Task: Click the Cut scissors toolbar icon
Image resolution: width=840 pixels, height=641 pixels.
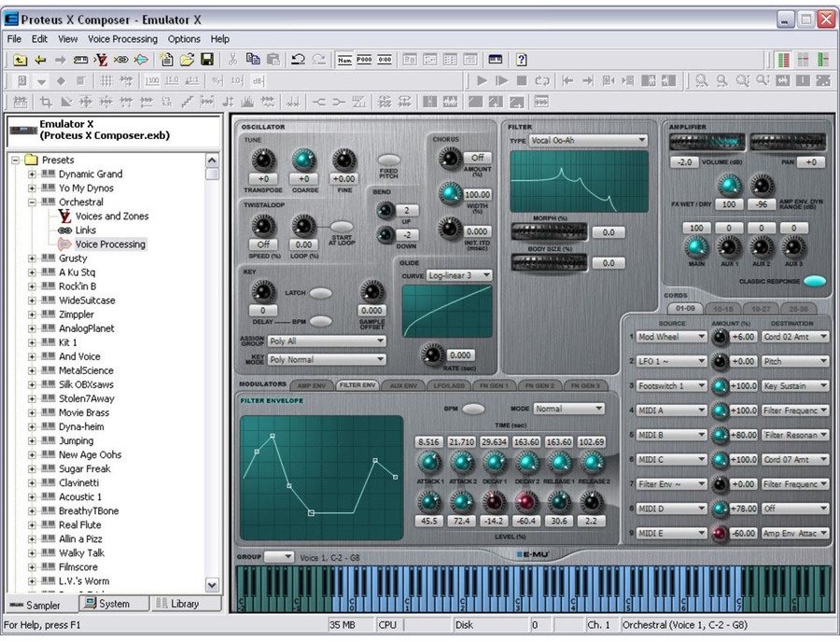Action: (232, 60)
